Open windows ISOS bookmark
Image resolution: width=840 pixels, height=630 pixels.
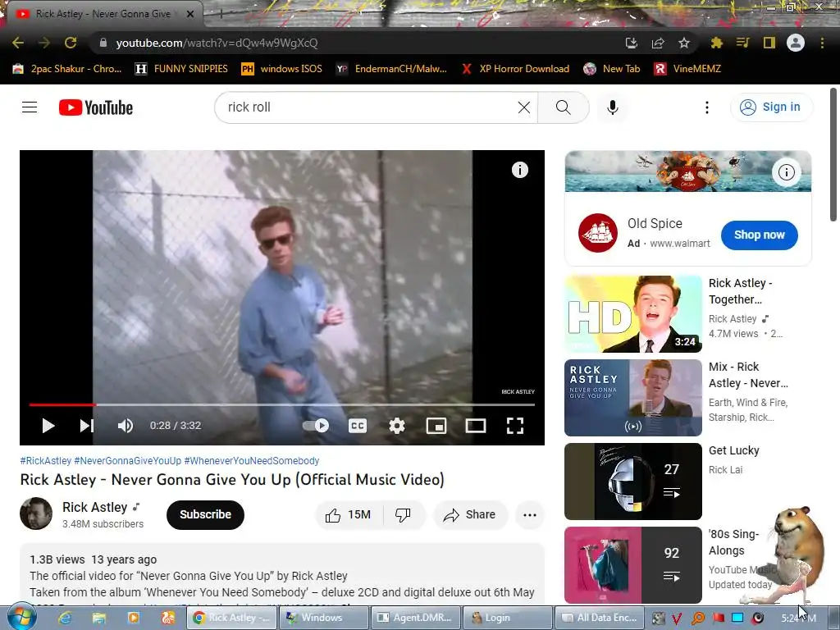click(282, 69)
